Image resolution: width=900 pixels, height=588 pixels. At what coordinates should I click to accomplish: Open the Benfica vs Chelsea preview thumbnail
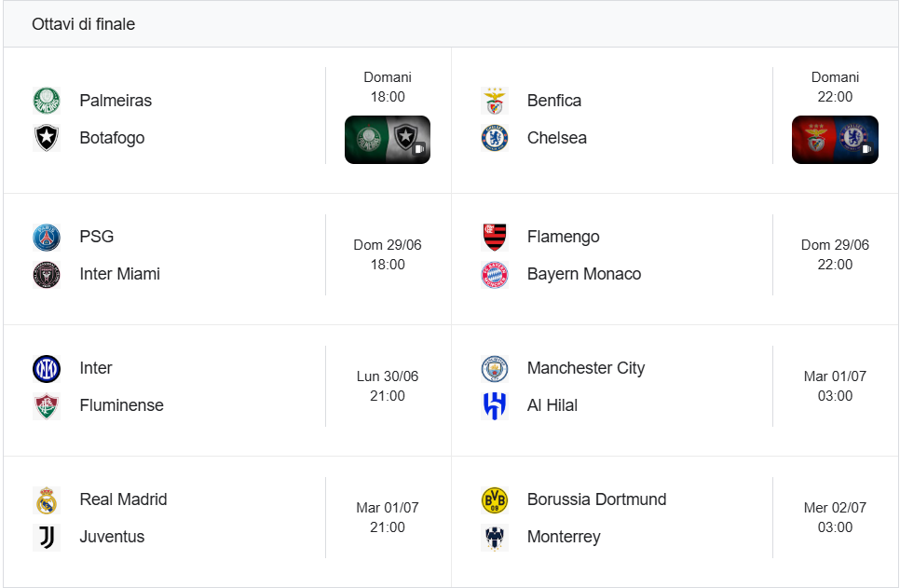pyautogui.click(x=835, y=140)
